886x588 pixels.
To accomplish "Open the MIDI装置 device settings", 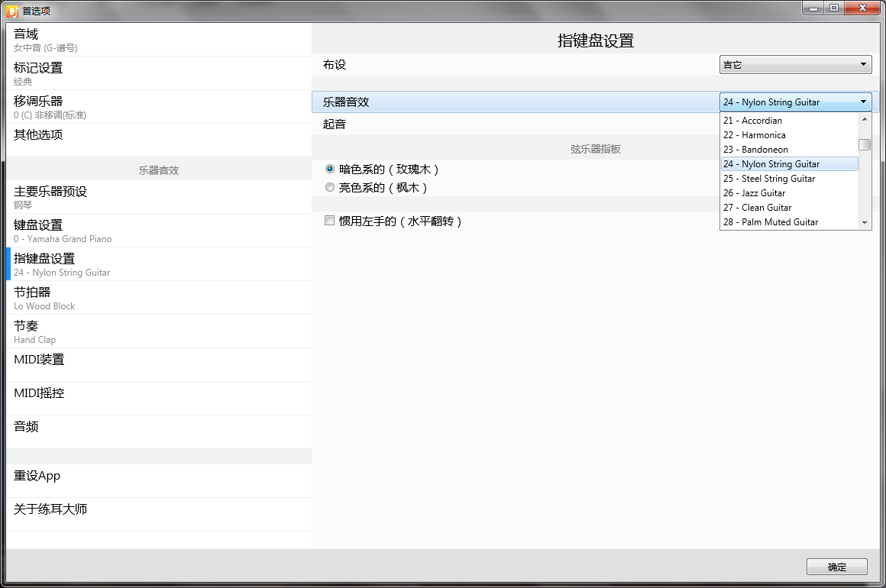I will [159, 365].
